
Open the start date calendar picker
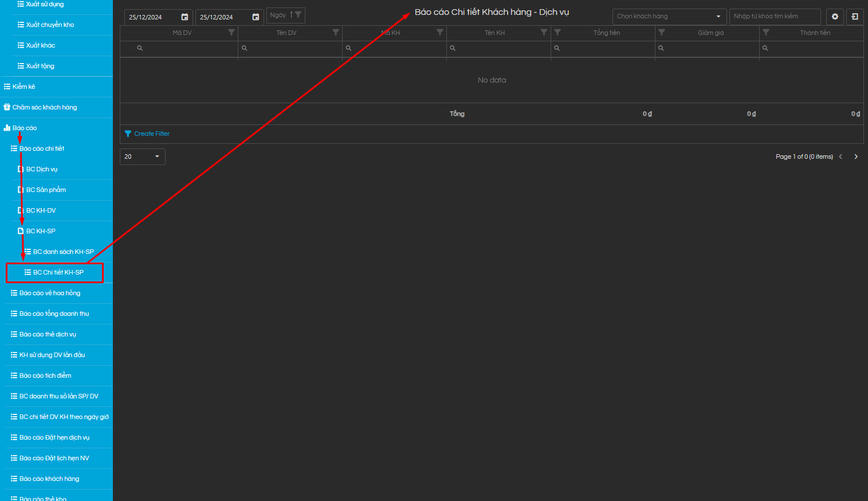pos(184,17)
